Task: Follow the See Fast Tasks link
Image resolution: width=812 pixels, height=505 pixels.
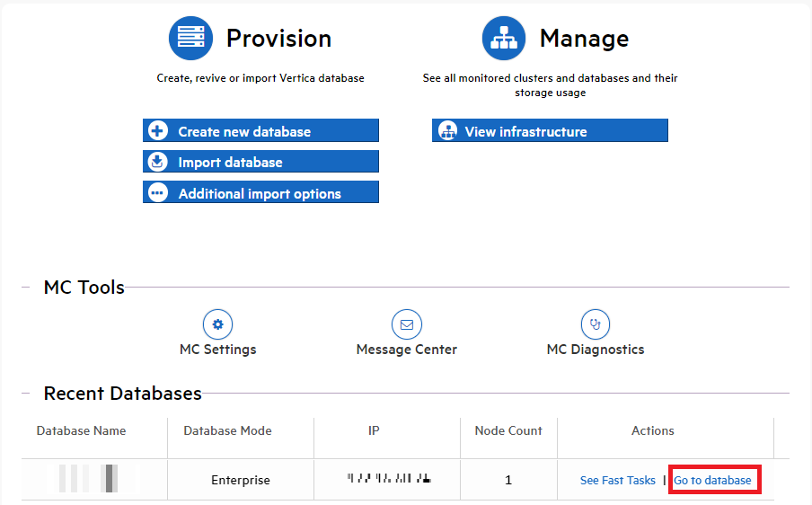Action: coord(617,481)
